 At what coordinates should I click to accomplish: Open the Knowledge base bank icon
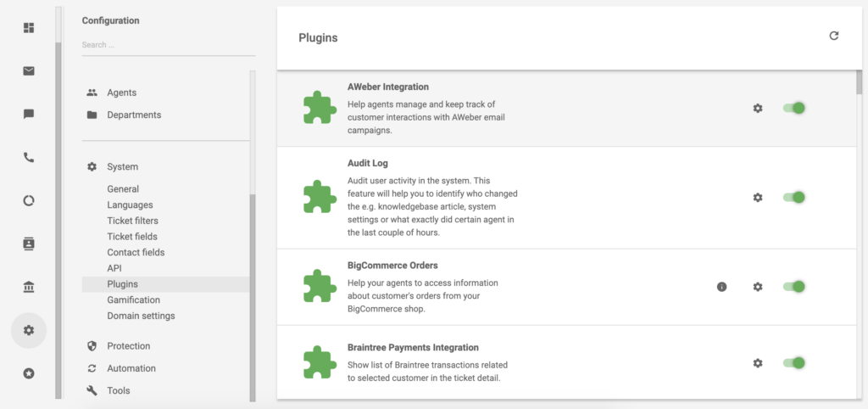click(29, 288)
